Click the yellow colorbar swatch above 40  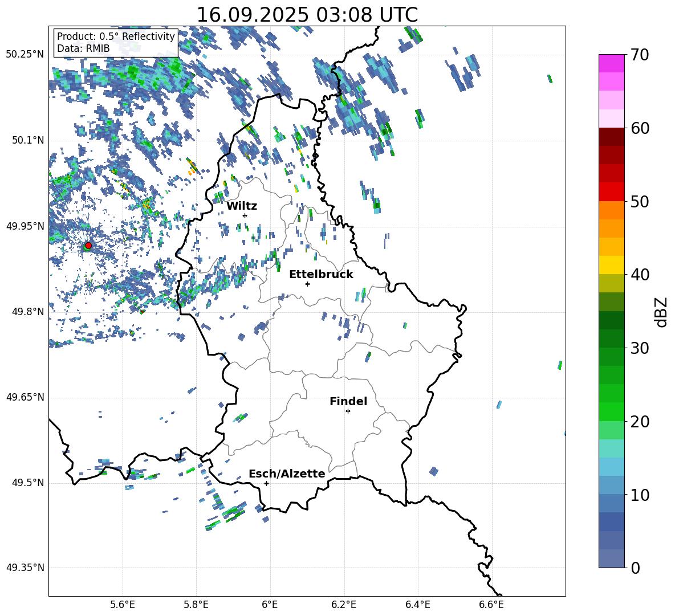point(612,266)
